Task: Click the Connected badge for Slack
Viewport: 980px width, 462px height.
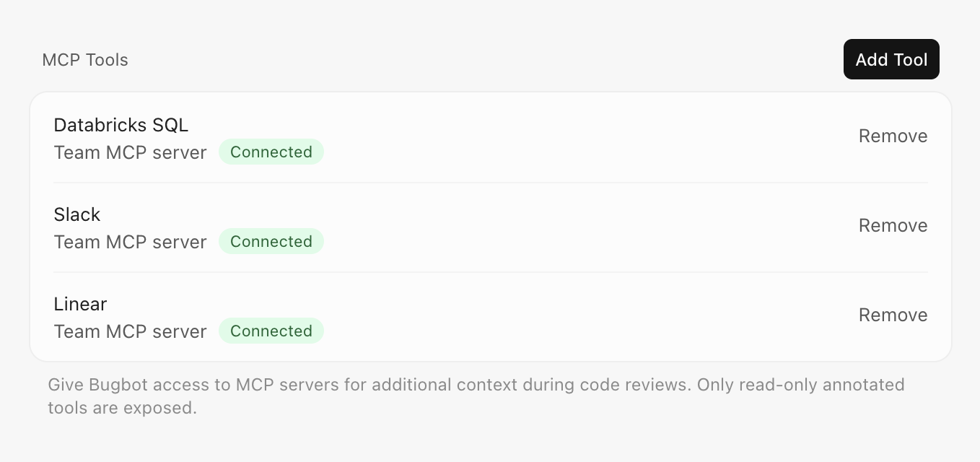Action: (271, 241)
